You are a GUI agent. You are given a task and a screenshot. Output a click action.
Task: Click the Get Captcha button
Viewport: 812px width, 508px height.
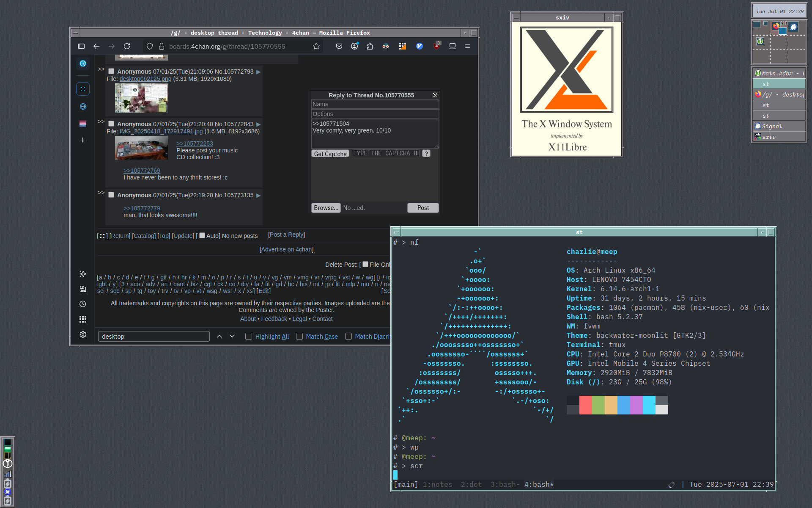click(x=330, y=154)
